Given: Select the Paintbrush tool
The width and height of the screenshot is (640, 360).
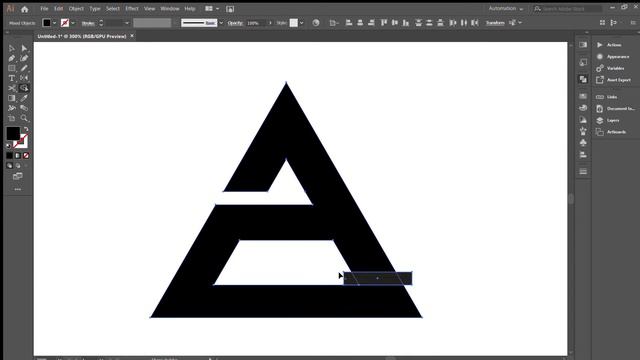Looking at the screenshot, I should click(x=24, y=68).
